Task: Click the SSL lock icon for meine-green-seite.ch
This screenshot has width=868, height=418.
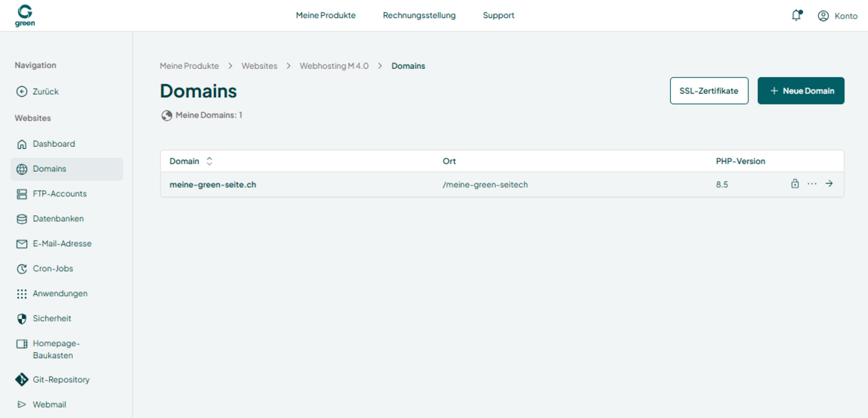Action: [x=795, y=184]
